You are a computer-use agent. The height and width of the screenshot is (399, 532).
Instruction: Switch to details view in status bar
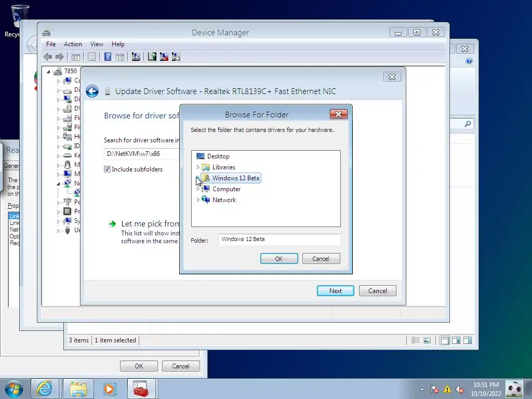[415, 340]
